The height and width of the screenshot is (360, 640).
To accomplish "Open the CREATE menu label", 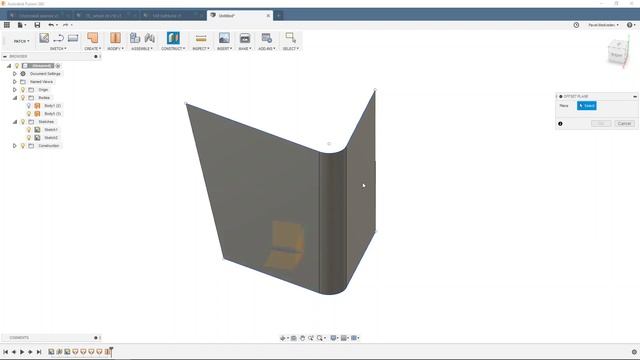I will pyautogui.click(x=93, y=49).
